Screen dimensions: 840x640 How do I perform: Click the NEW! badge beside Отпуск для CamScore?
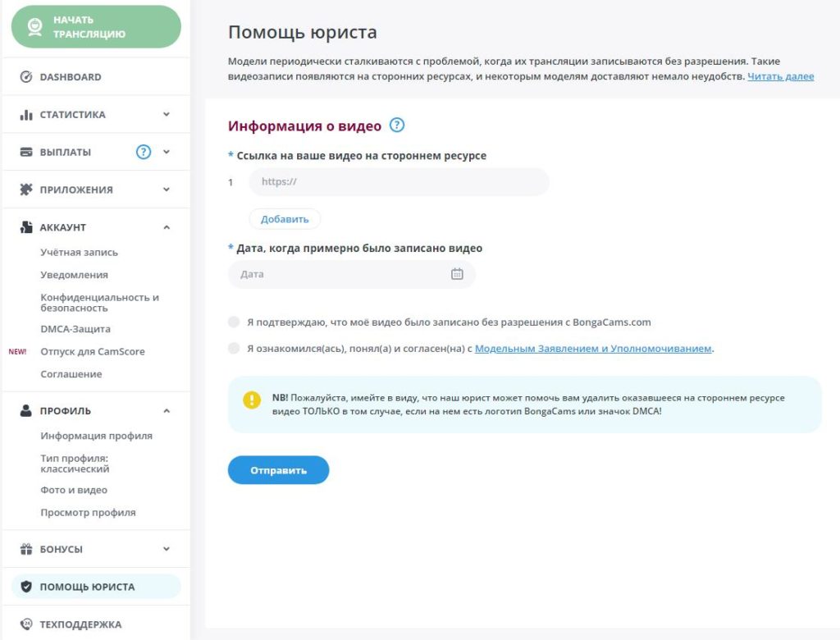pyautogui.click(x=17, y=352)
